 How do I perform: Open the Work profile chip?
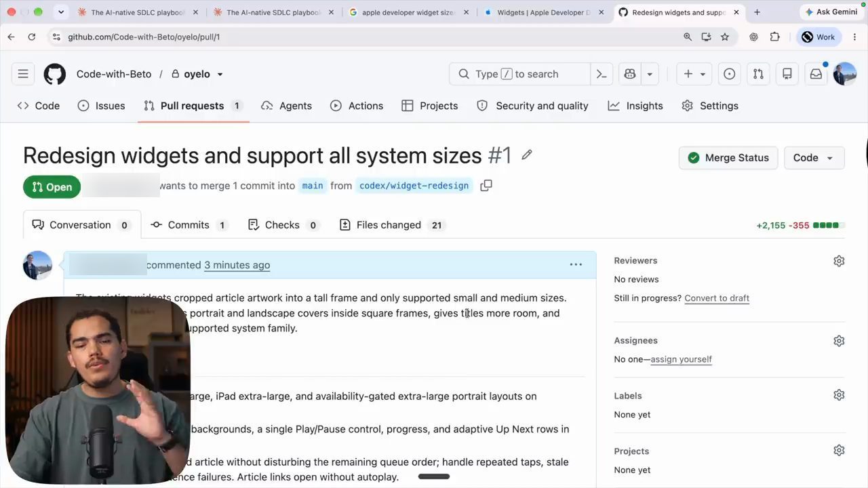point(819,37)
